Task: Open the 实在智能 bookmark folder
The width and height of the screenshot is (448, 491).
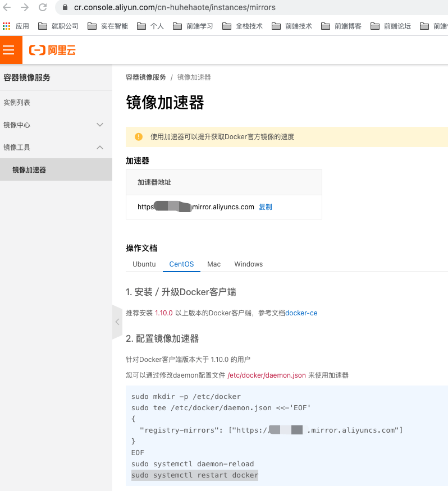Action: [x=108, y=26]
